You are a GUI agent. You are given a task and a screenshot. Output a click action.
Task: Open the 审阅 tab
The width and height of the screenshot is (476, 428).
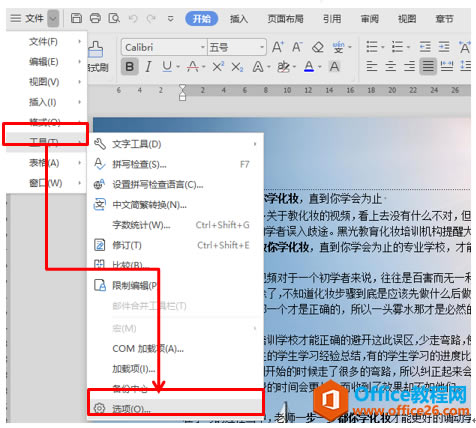pyautogui.click(x=369, y=18)
